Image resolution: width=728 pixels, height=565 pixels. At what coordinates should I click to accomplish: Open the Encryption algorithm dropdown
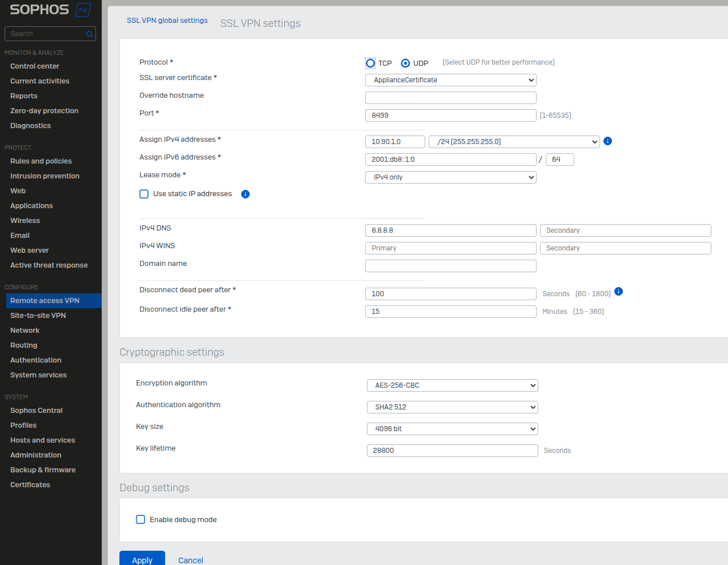click(x=452, y=385)
